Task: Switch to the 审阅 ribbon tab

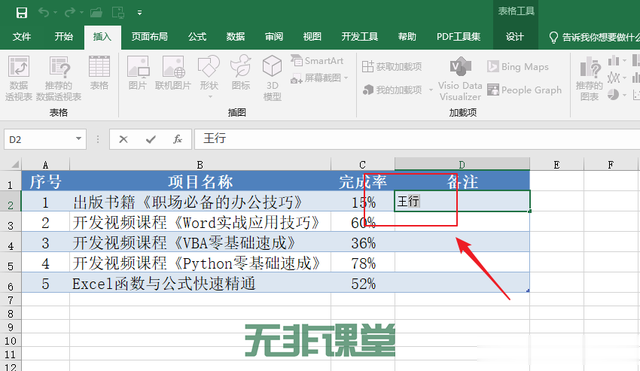Action: point(274,37)
